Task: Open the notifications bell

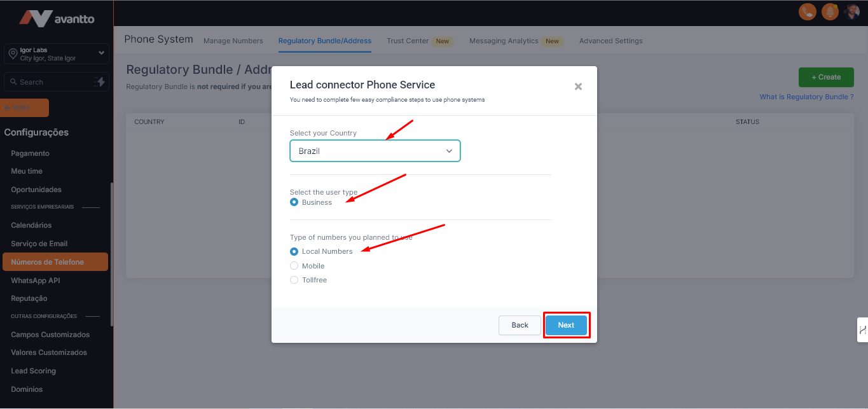Action: pyautogui.click(x=829, y=11)
